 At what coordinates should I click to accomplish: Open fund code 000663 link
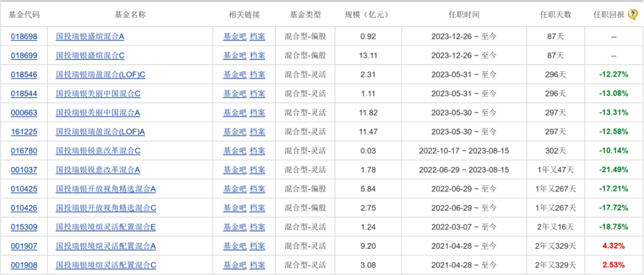click(24, 112)
